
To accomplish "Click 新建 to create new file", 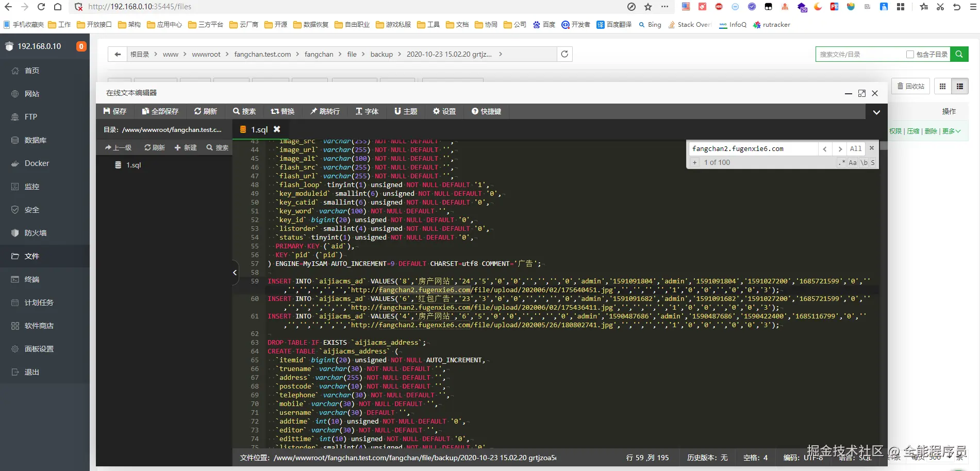I will click(186, 148).
